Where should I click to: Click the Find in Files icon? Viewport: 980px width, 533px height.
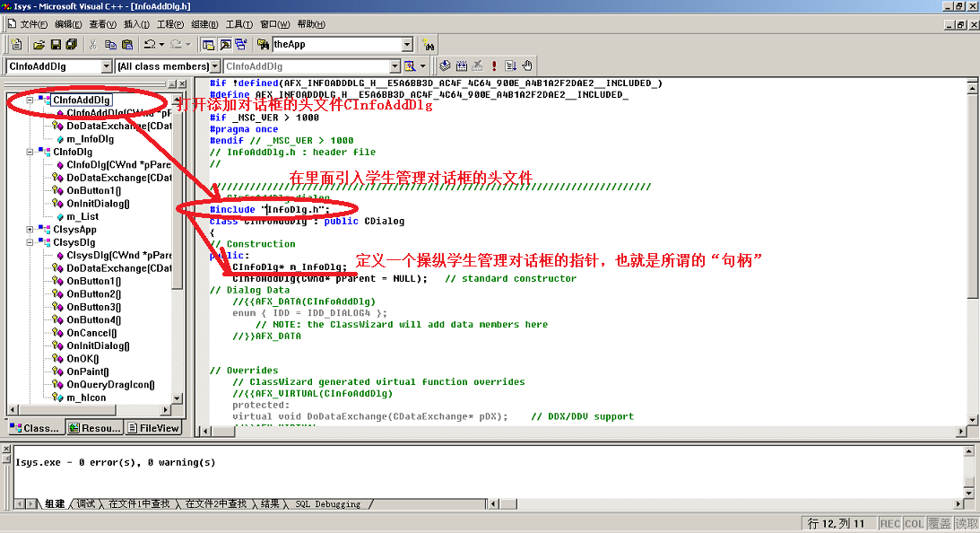click(x=263, y=45)
